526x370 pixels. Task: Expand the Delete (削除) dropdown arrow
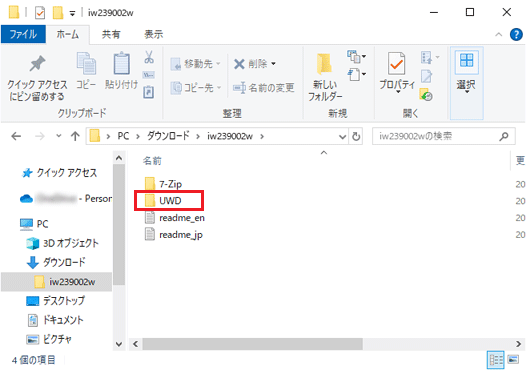click(x=273, y=63)
